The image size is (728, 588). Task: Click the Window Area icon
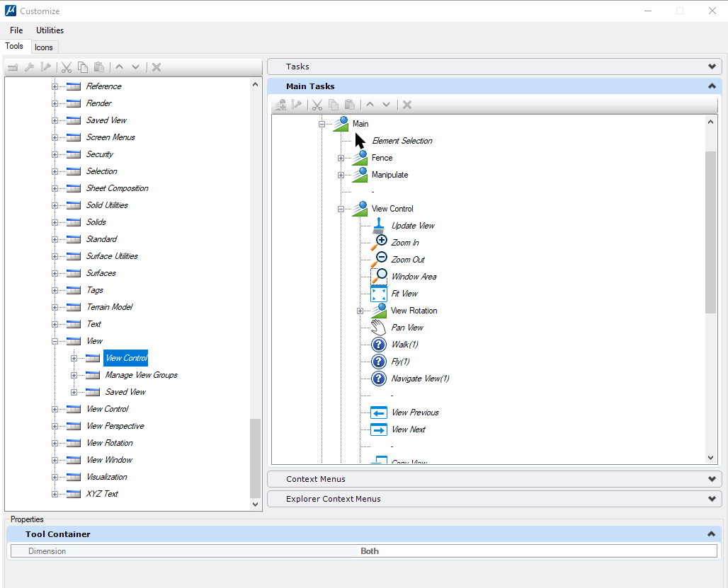coord(380,277)
